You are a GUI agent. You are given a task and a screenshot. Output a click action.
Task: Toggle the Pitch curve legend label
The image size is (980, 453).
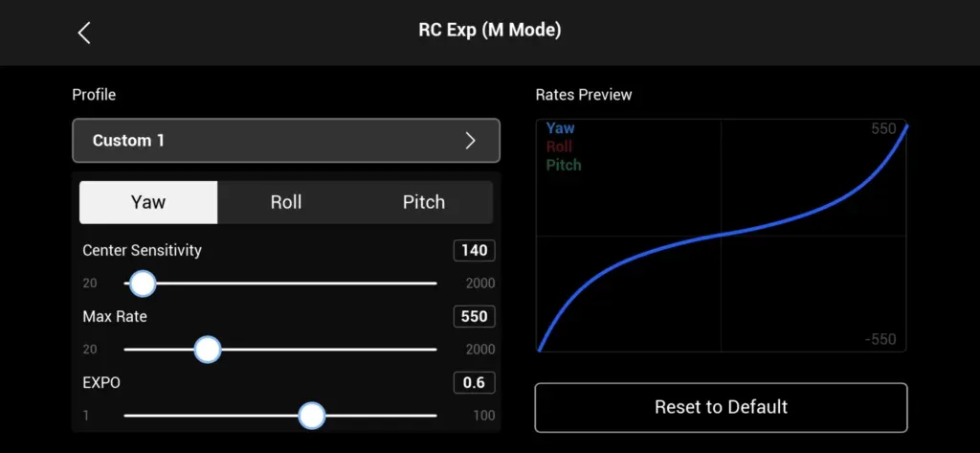pyautogui.click(x=564, y=165)
